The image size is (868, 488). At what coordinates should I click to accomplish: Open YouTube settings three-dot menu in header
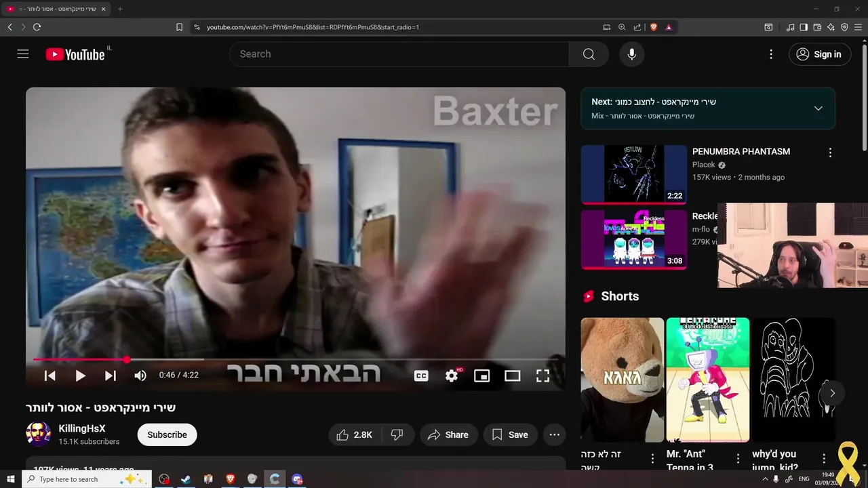(x=771, y=54)
